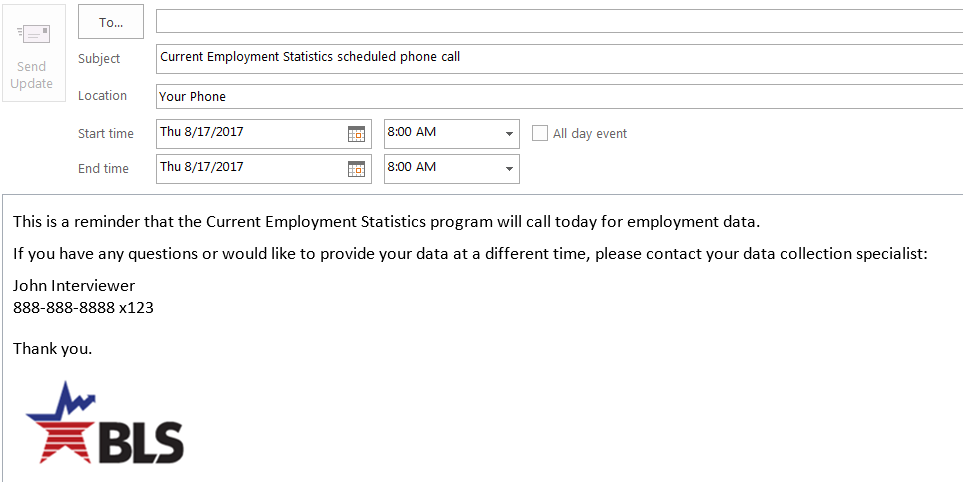Click the Send Update envelope icon

(x=32, y=36)
